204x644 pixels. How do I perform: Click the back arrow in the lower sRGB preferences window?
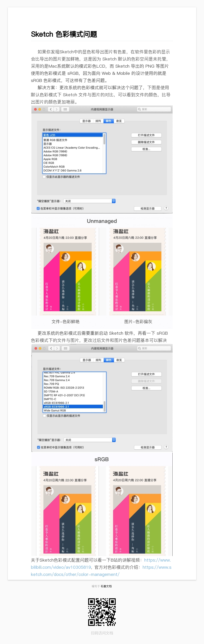(51, 348)
